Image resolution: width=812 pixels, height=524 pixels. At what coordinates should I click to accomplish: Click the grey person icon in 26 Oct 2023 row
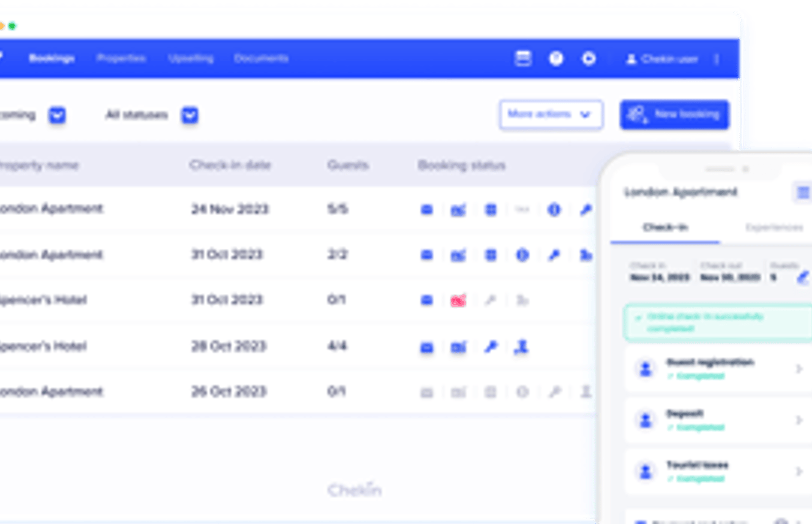[586, 392]
